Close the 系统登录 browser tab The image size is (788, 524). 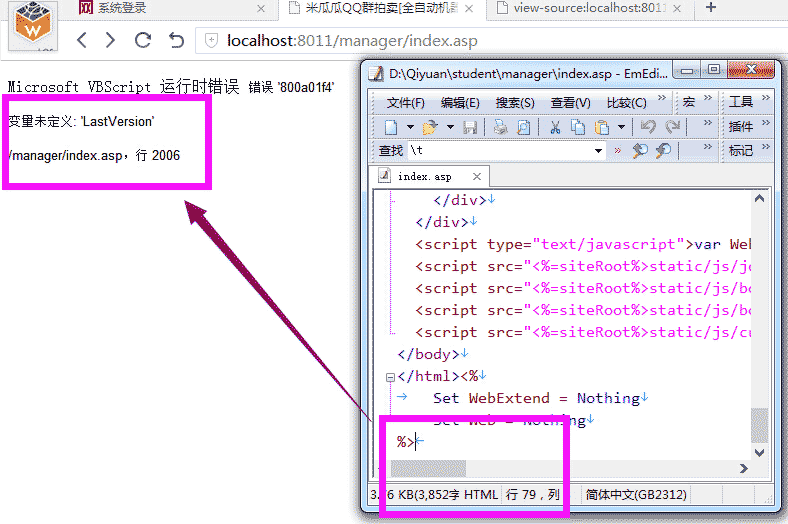tap(261, 9)
